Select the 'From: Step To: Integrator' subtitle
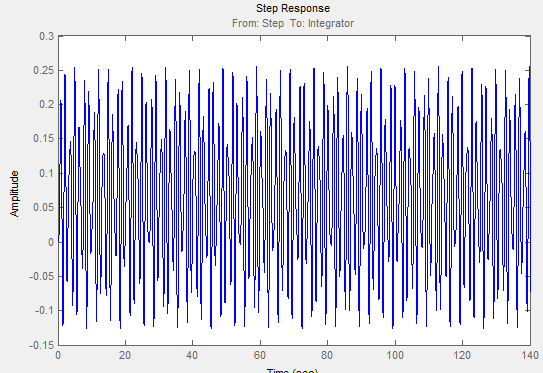 click(x=293, y=23)
